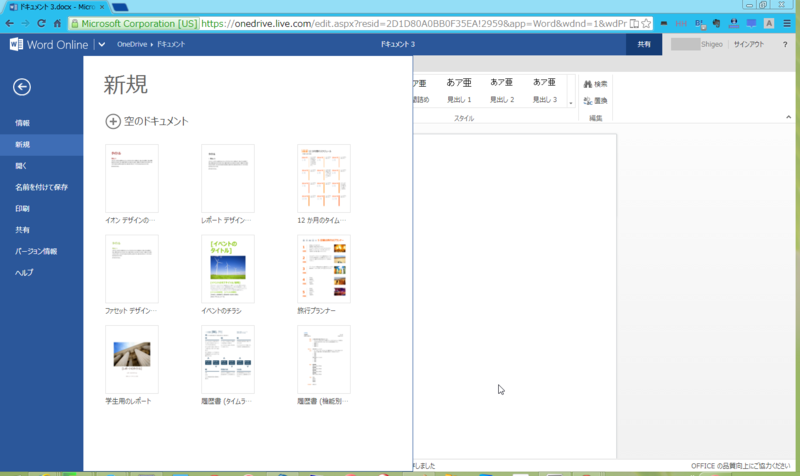Screen dimensions: 800x476
Task: Expand the Word Online app switcher dropdown
Action: (x=102, y=44)
